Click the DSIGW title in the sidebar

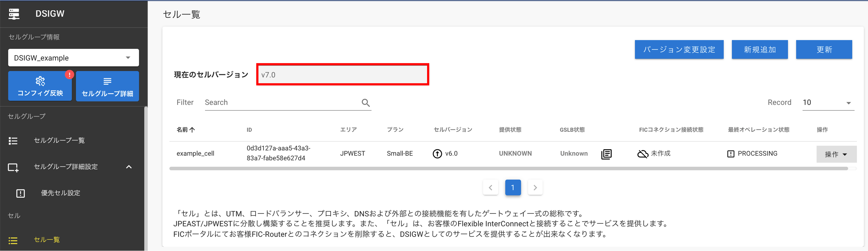tap(50, 14)
